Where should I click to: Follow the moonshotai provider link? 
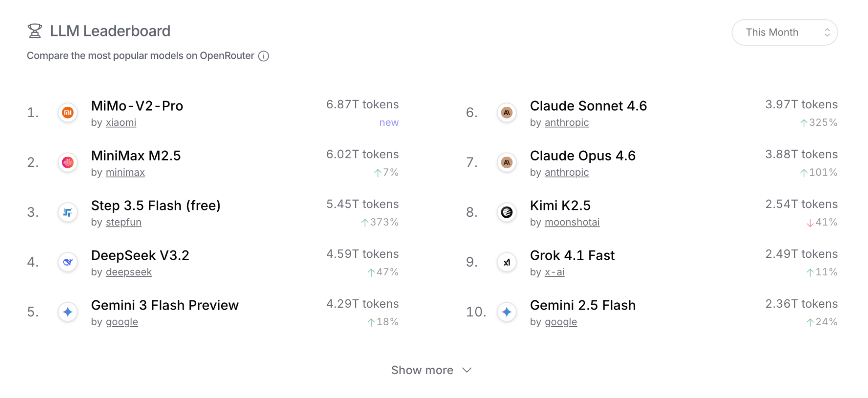click(572, 222)
